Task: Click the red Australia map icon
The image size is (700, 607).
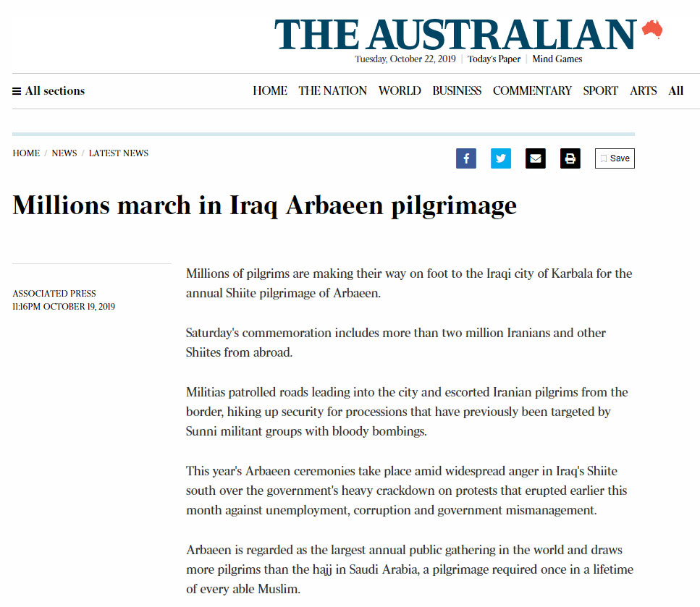Action: [x=652, y=29]
